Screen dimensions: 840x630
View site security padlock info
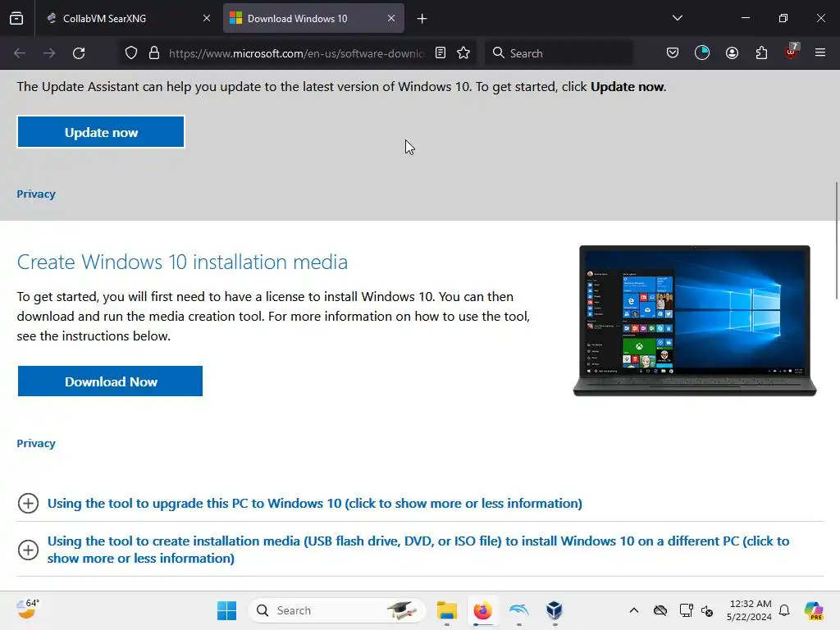click(x=154, y=53)
